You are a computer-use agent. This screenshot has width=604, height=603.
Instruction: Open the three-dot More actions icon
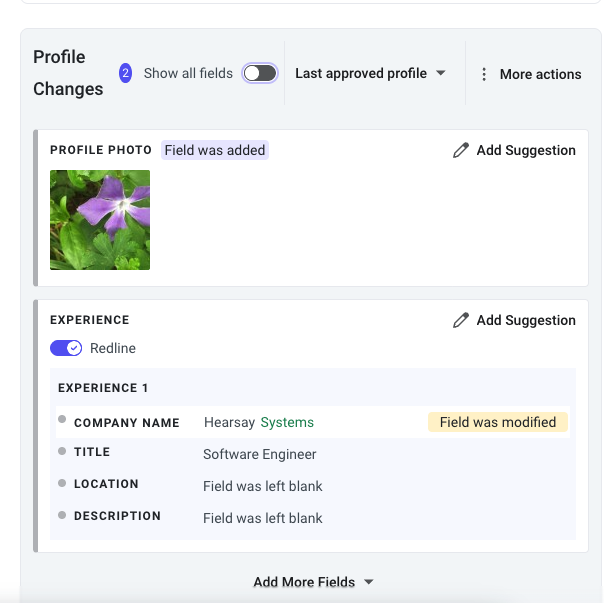484,74
